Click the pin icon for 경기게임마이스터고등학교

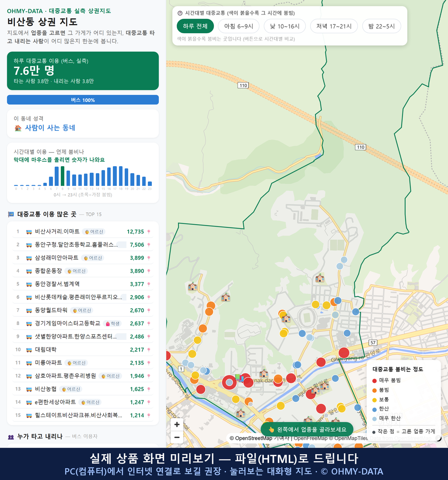click(x=149, y=323)
